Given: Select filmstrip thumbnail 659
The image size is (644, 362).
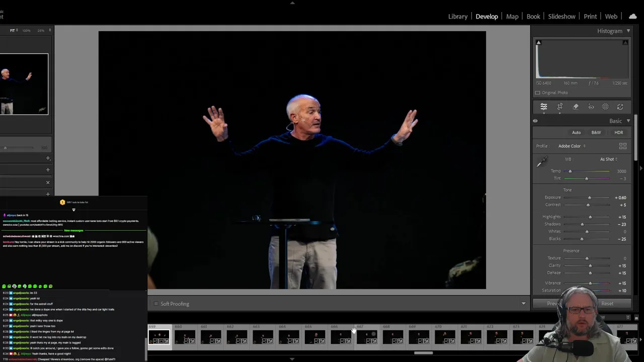Looking at the screenshot, I should 159,337.
